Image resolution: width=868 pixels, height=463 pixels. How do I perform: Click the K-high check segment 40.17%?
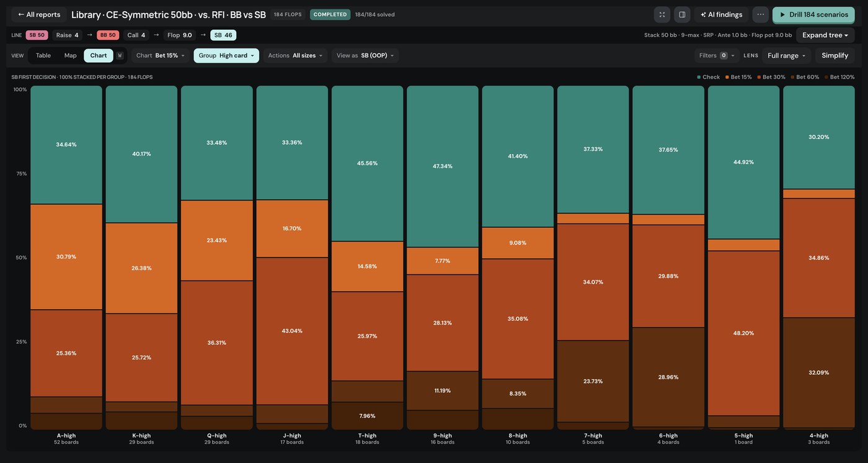pos(141,154)
